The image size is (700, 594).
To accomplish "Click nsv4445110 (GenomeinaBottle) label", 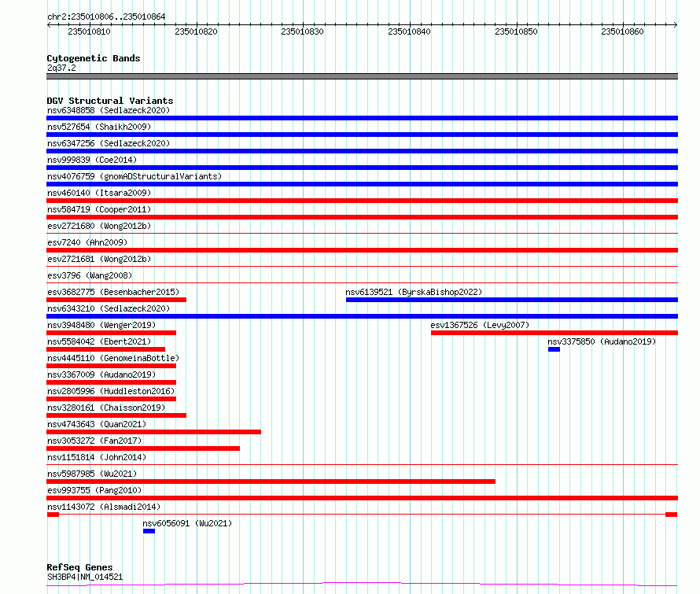I will (x=113, y=358).
